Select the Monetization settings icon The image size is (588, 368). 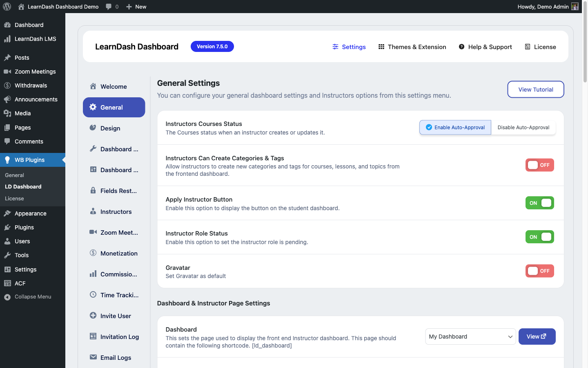pos(94,253)
